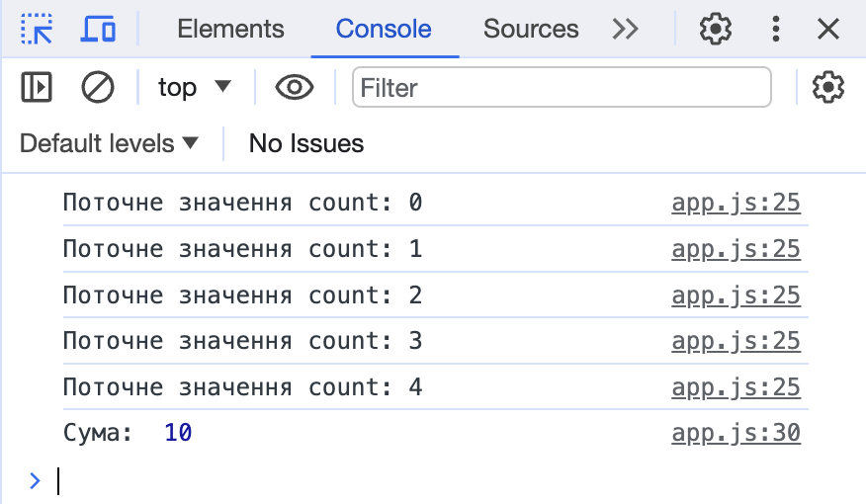Expand more tabs with the double chevron
The image size is (866, 504).
pos(625,30)
